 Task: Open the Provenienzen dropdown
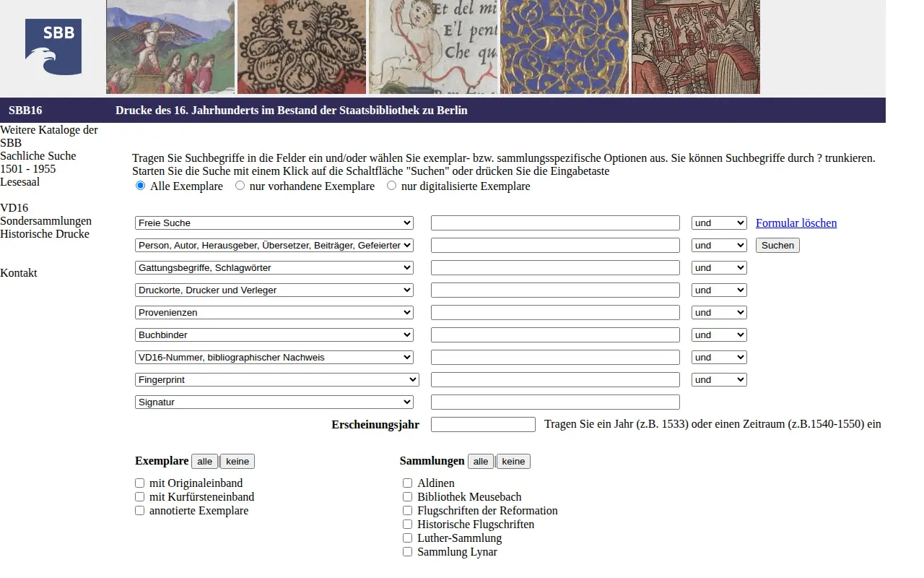[274, 313]
